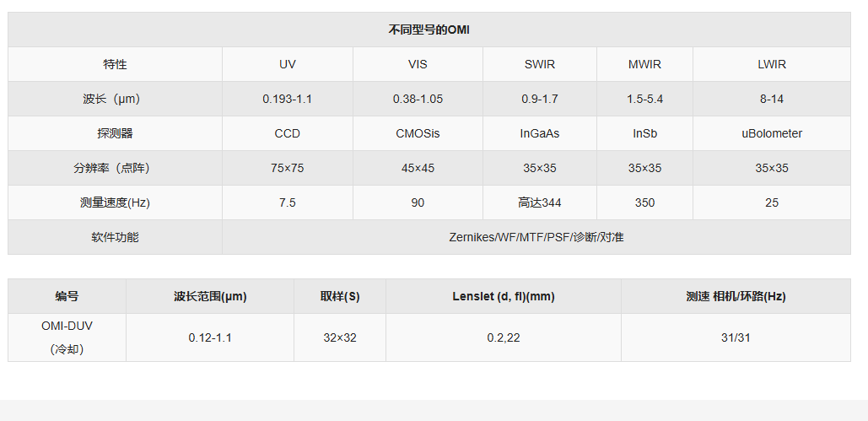Click the InGaAs detector cell

click(x=540, y=133)
